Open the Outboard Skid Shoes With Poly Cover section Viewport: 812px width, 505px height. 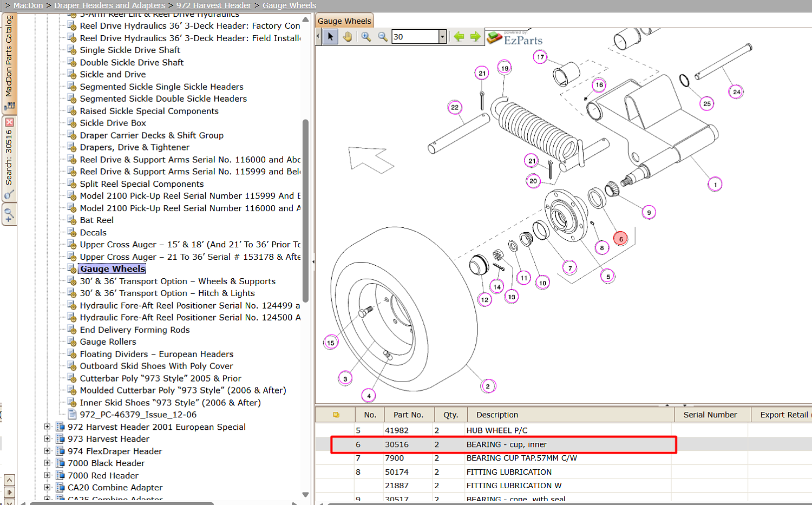pos(156,366)
